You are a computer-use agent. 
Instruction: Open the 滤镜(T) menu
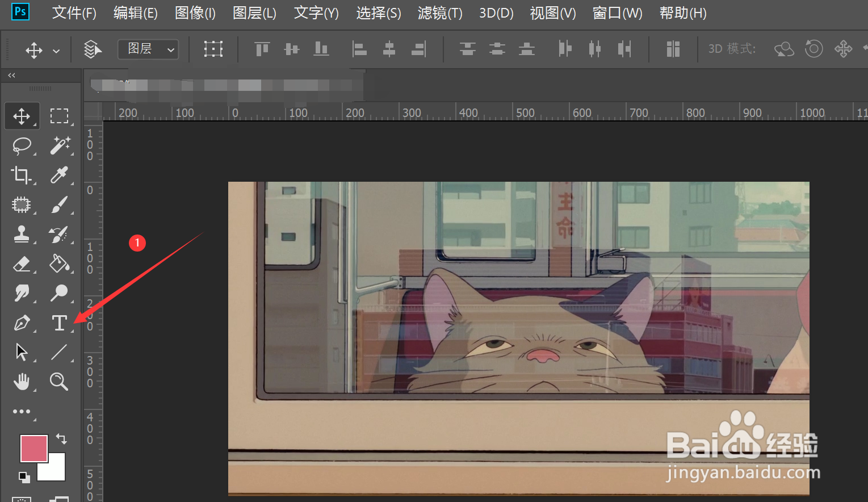pos(440,12)
